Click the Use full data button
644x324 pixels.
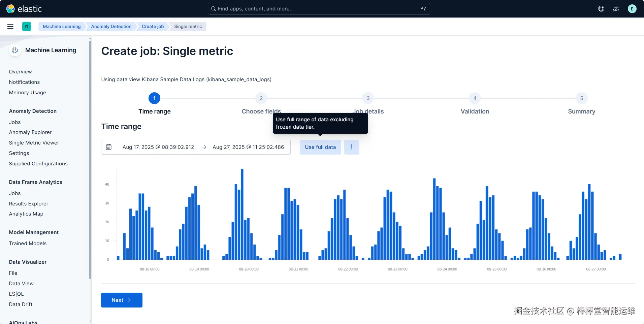320,147
